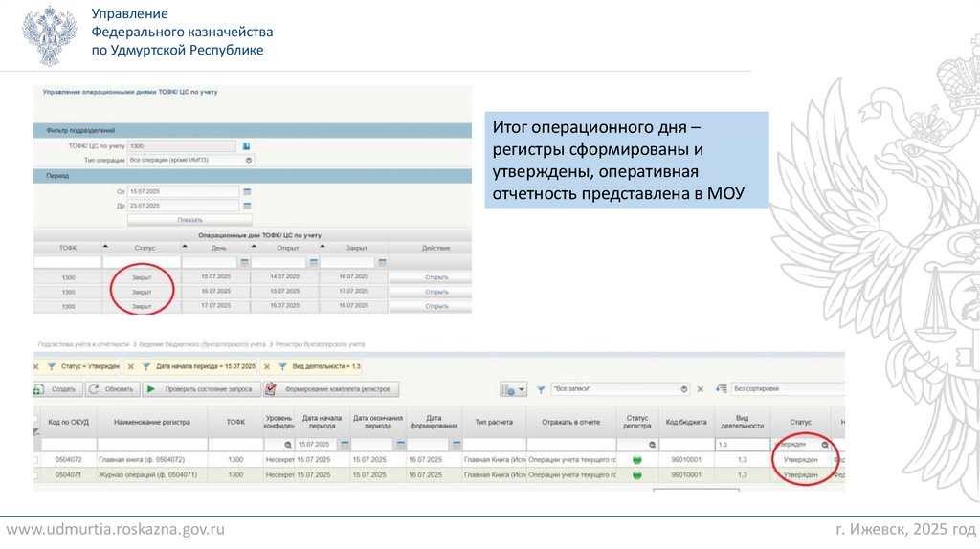Open Ведение бюджетного (бухгалтерского) учета breadcrumb
This screenshot has height=549, width=980.
[202, 344]
